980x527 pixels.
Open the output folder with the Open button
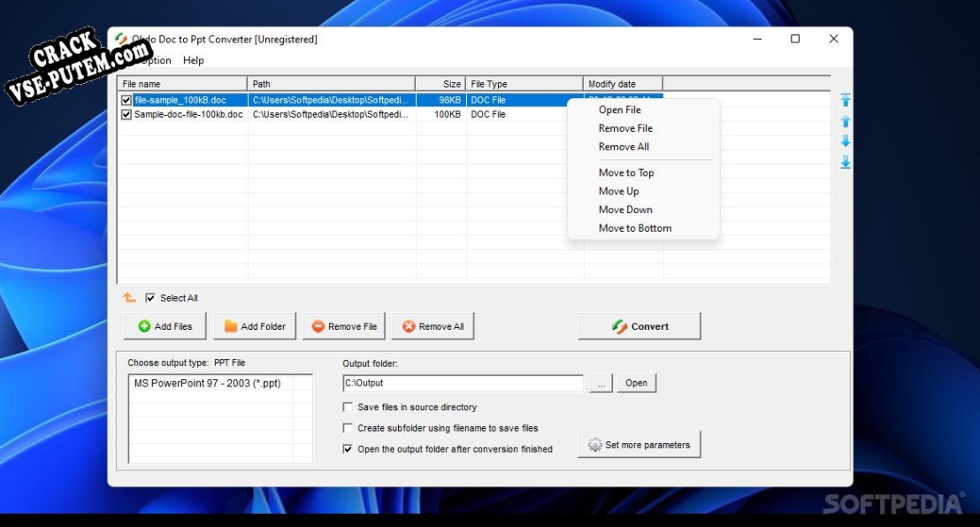[637, 382]
